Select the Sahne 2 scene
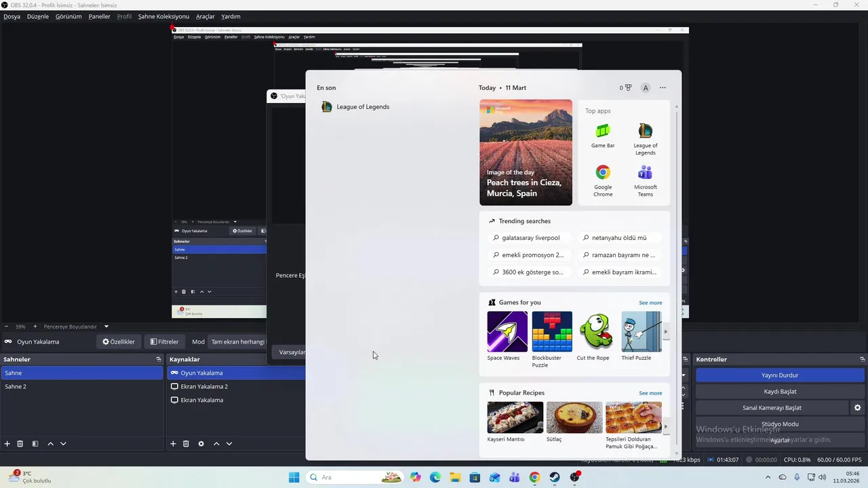This screenshot has height=488, width=868. [x=81, y=386]
